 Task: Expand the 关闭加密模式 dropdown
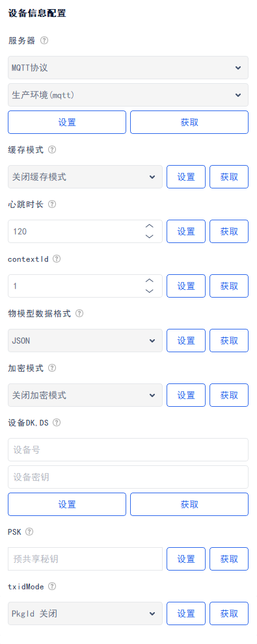click(85, 395)
